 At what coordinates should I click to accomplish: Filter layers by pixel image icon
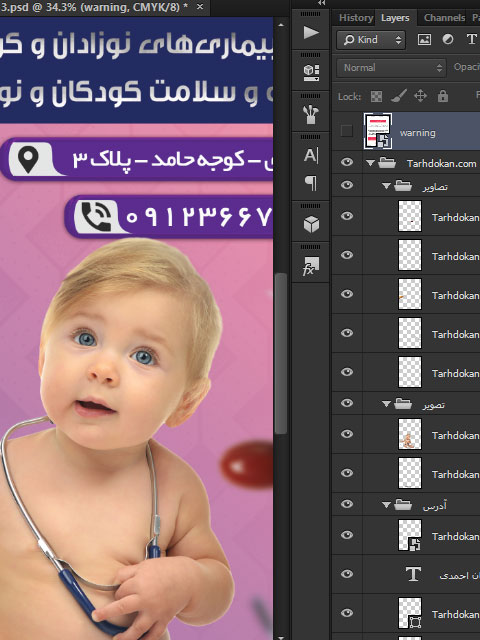pos(424,40)
